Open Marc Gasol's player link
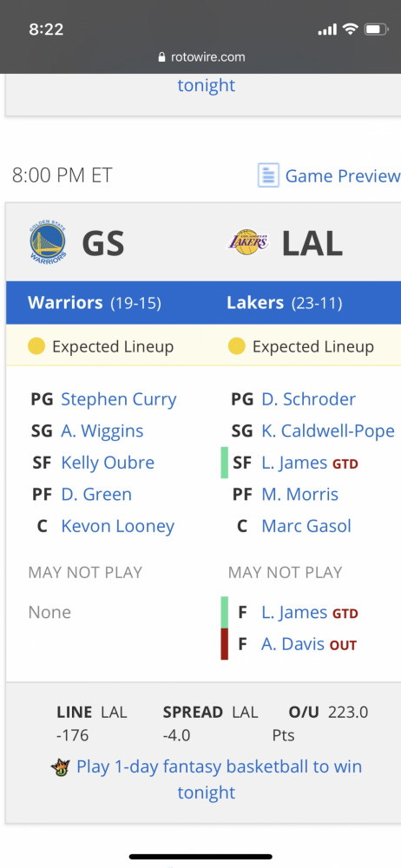The image size is (401, 868). [x=306, y=525]
